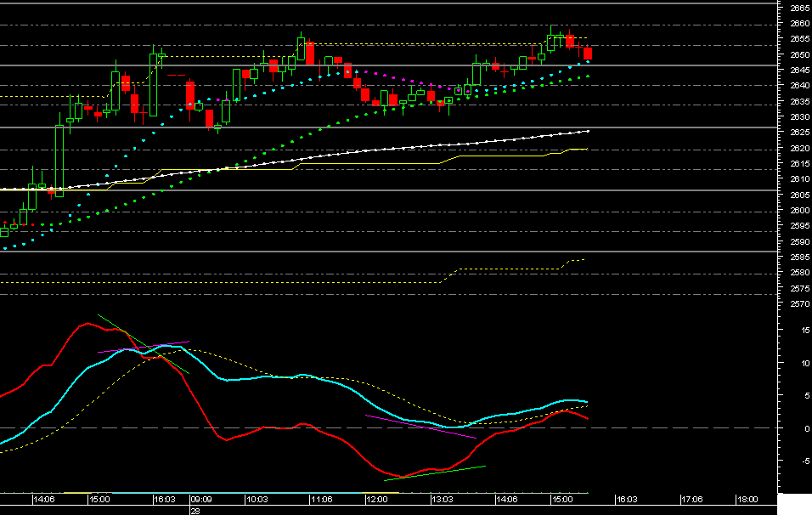This screenshot has width=812, height=515.
Task: Click the 12:00 time axis label
Action: (376, 501)
